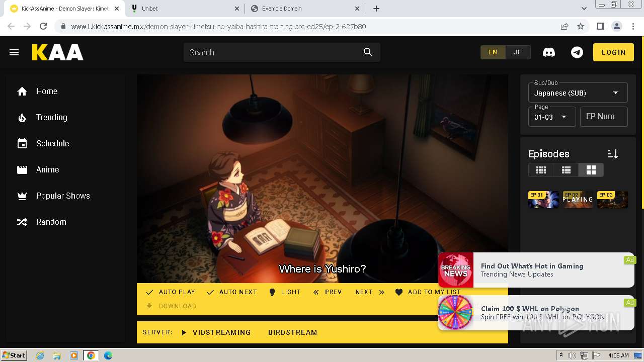Open the Chrome tab search chevron
This screenshot has height=362, width=644.
(584, 9)
